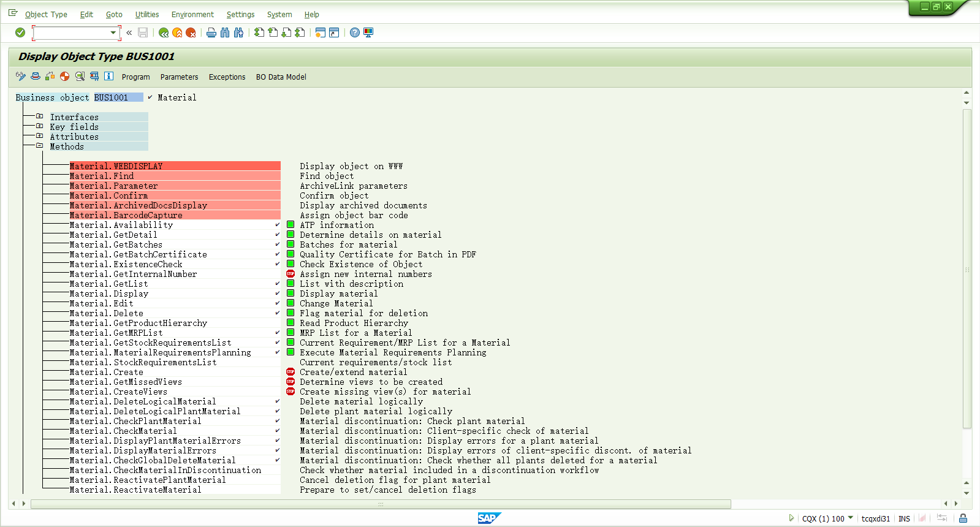Click the Find Next binoculars icon
The width and height of the screenshot is (980, 527).
238,32
